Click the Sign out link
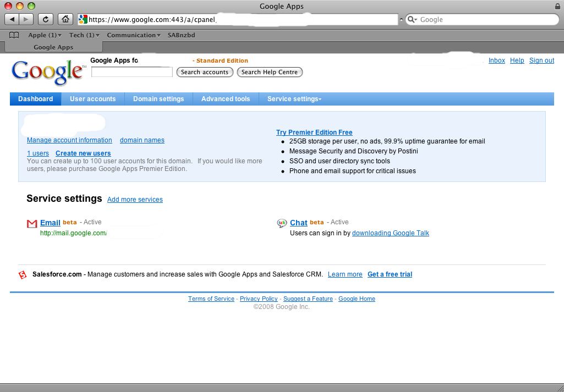564x392 pixels. point(541,60)
